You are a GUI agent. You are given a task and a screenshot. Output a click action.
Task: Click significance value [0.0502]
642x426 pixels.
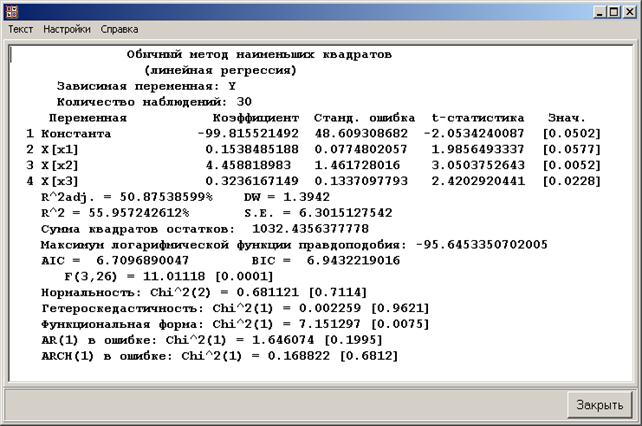pos(572,134)
